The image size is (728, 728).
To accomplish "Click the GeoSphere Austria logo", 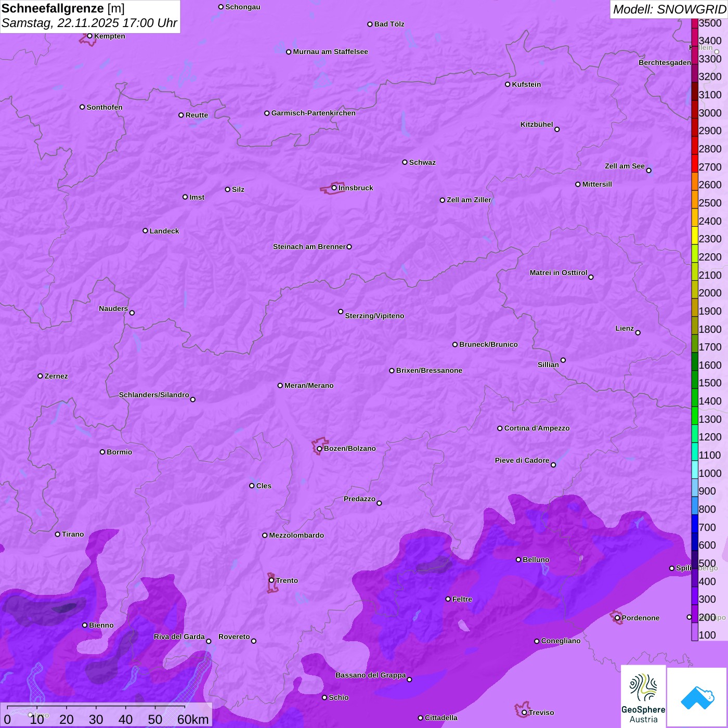I will pos(643,697).
